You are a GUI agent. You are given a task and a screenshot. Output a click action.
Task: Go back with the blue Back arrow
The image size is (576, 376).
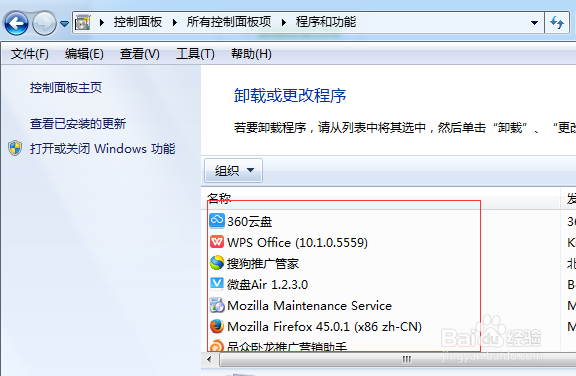point(16,24)
